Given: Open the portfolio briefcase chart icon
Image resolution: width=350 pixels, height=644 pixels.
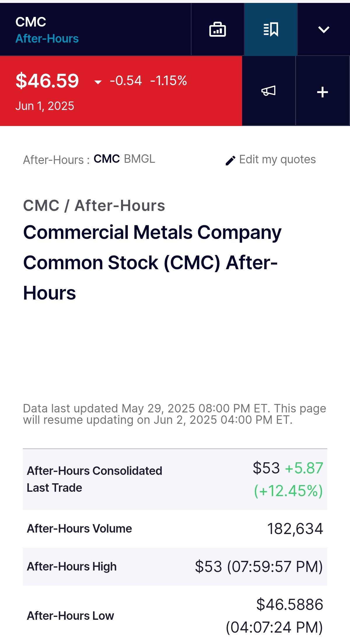Looking at the screenshot, I should click(x=218, y=29).
